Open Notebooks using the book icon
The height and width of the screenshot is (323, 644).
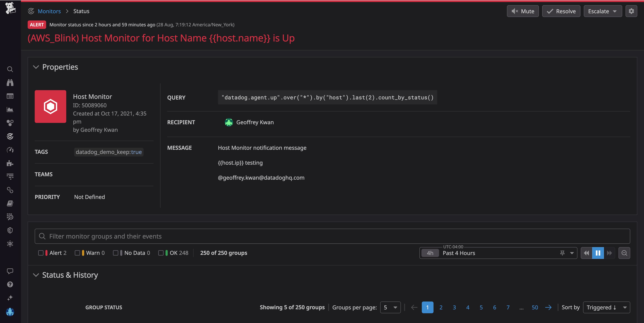[10, 203]
